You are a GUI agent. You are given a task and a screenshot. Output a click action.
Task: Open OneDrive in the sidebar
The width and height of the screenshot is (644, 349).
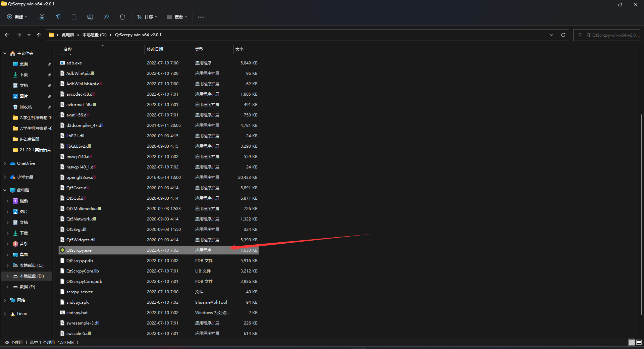coord(26,163)
